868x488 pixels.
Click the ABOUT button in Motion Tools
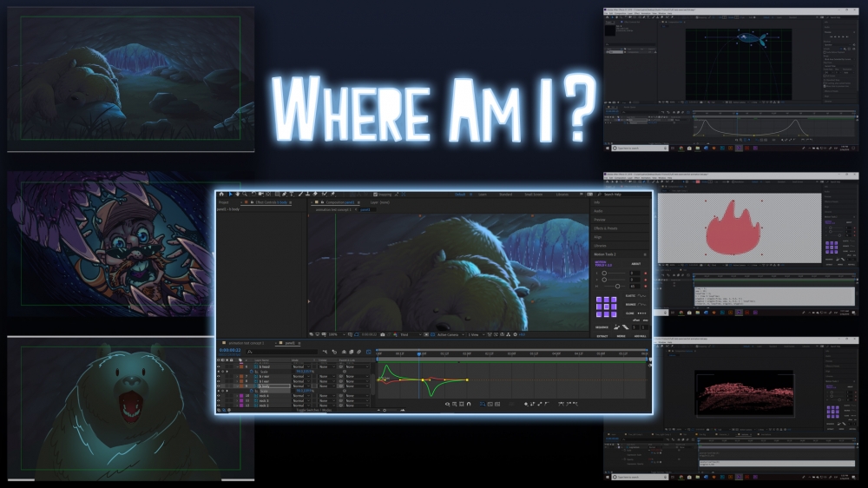pos(636,264)
